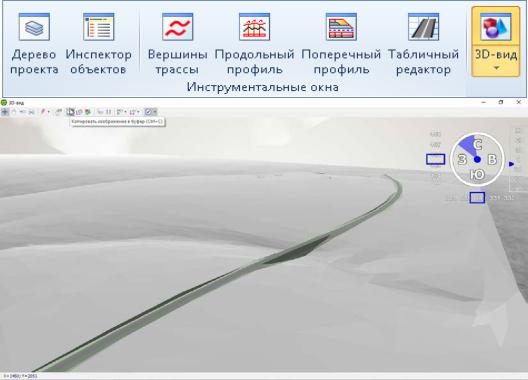Click the green multicolor icon in 3D toolbar

point(88,112)
